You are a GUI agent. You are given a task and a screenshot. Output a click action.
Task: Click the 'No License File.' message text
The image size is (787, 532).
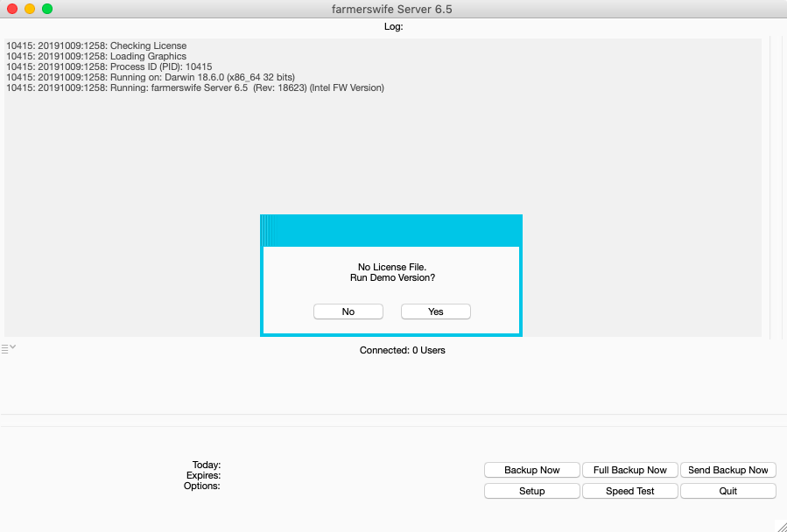392,267
